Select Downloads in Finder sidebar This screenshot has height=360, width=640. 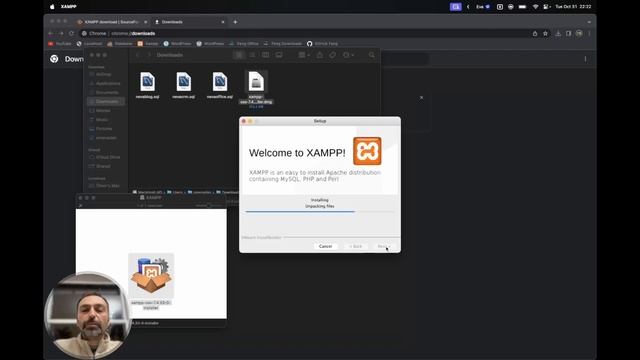(106, 101)
